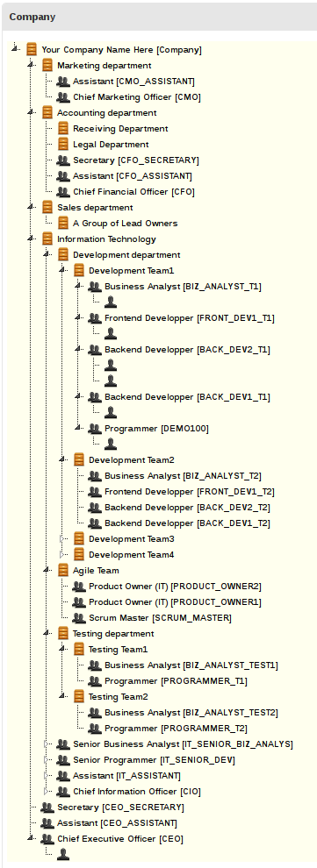Viewport: 317px width, 868px height.
Task: Click the Testing department icon
Action: (x=63, y=633)
